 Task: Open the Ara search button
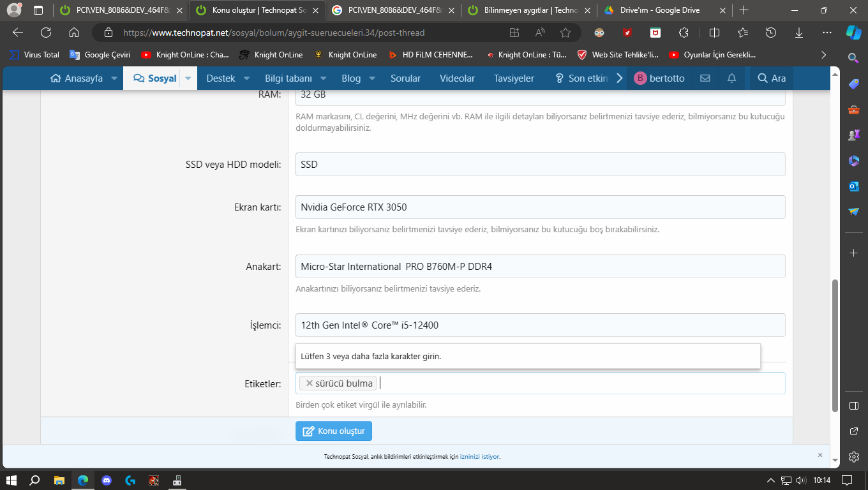(771, 78)
